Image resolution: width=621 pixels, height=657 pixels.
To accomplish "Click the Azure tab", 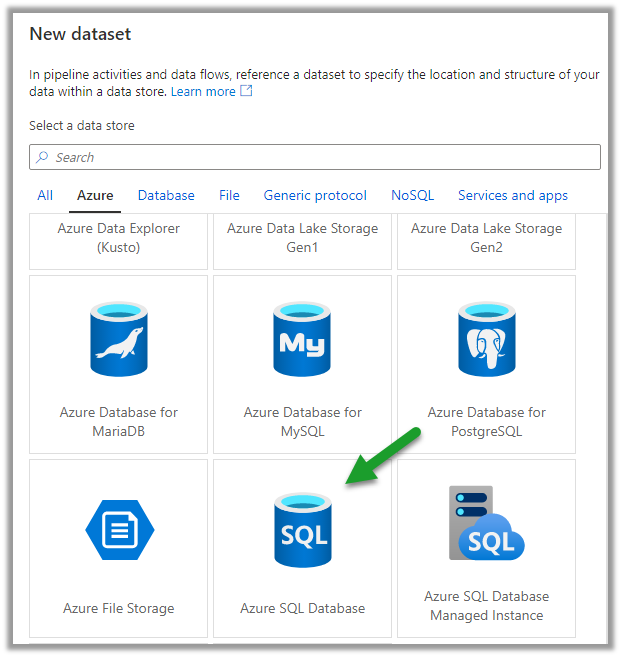I will point(95,195).
